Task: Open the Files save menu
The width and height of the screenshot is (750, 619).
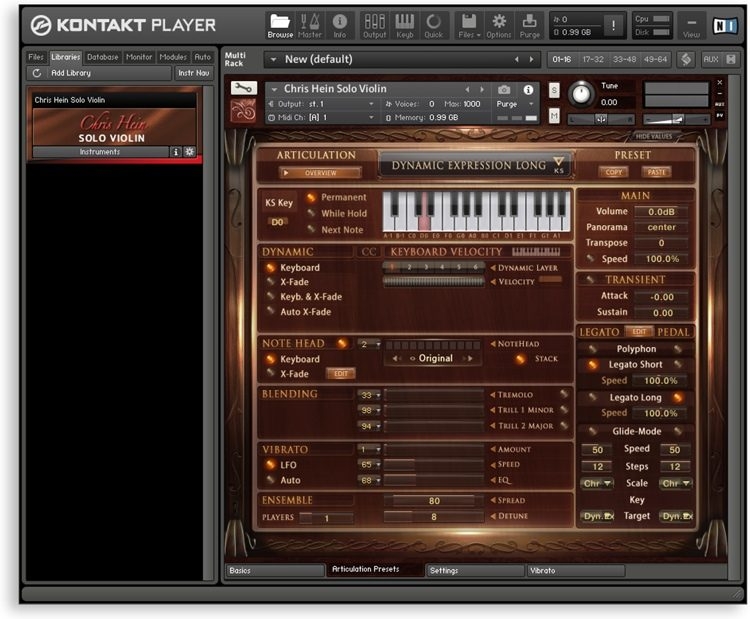Action: [469, 25]
